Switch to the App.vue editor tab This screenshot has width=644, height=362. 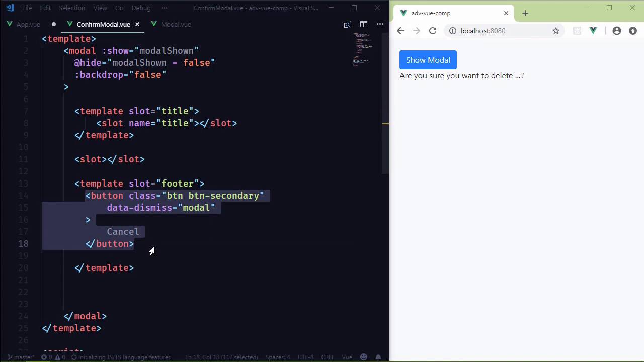pos(28,24)
